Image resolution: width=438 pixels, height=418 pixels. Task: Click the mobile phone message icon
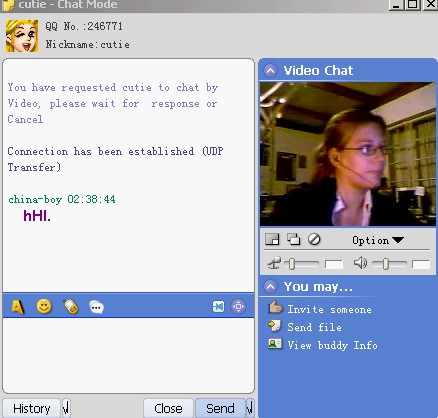click(x=71, y=307)
